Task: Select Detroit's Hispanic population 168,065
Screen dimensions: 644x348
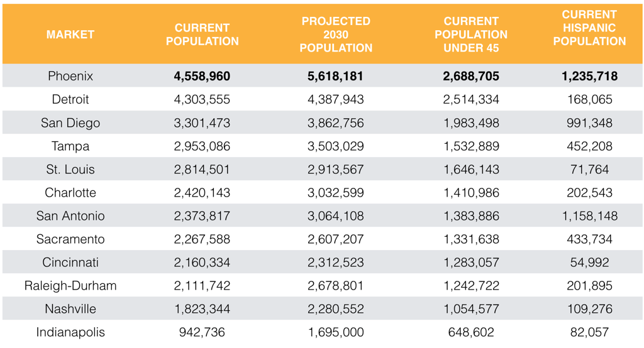Action: point(589,99)
